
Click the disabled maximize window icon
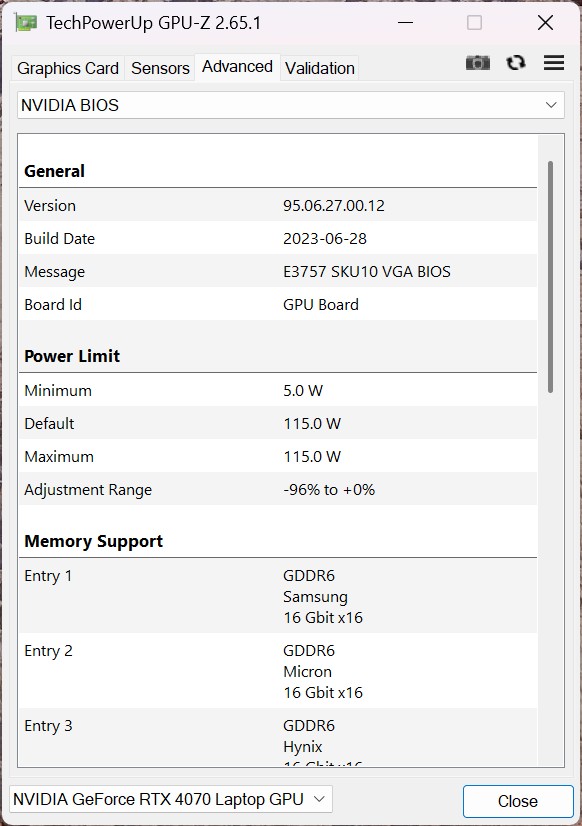475,23
